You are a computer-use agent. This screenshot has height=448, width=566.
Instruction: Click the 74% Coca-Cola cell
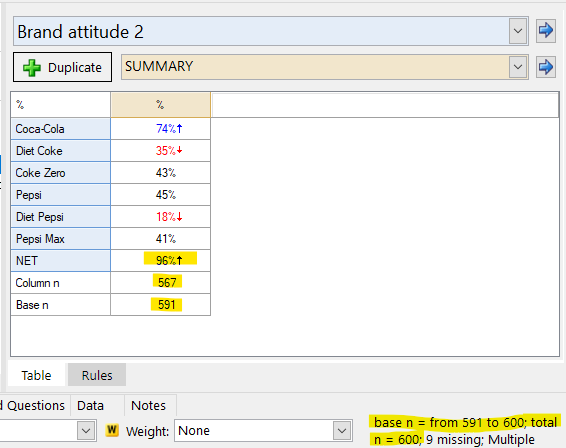pyautogui.click(x=161, y=129)
